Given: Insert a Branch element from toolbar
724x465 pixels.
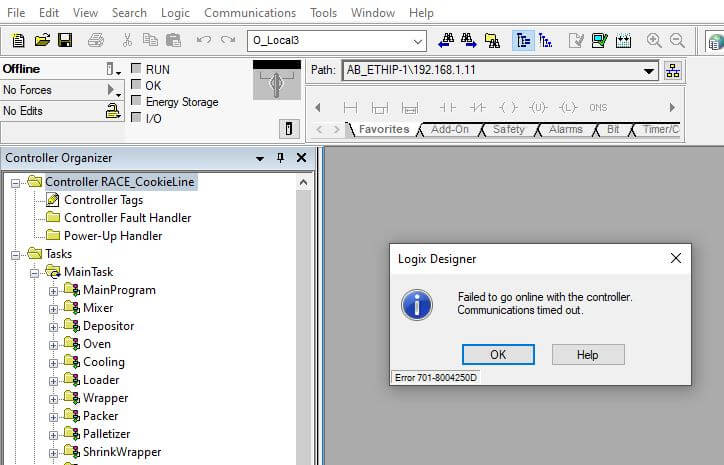Looking at the screenshot, I should (380, 108).
